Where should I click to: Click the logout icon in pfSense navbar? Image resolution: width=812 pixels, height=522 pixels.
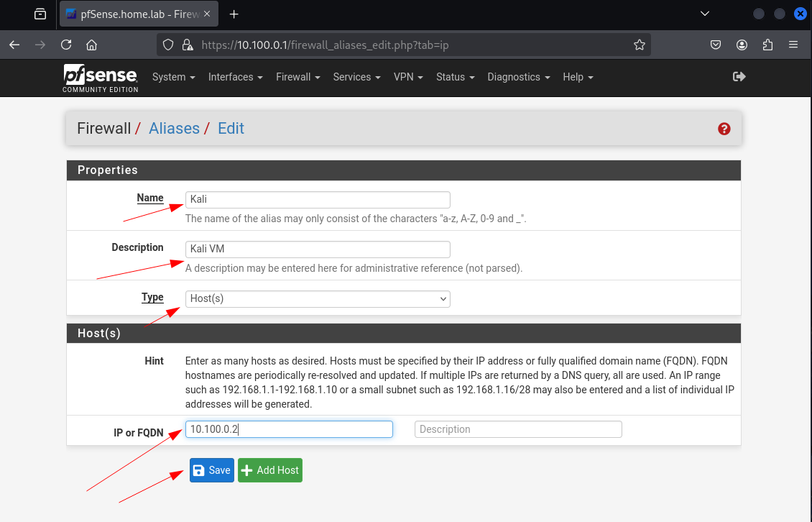click(739, 77)
